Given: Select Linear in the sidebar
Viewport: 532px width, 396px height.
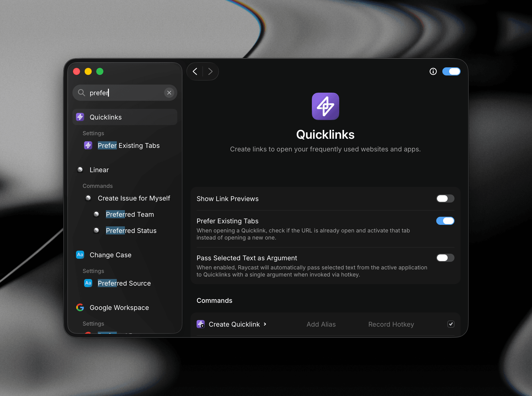Looking at the screenshot, I should [x=125, y=170].
